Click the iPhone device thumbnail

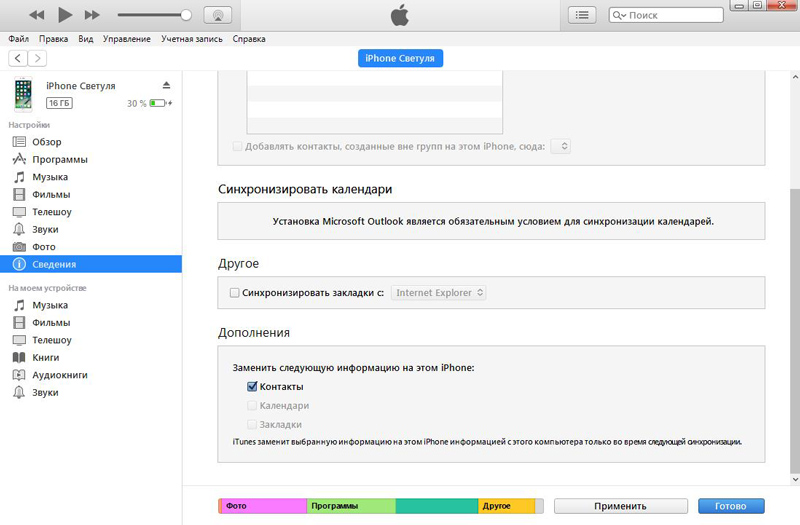23,94
